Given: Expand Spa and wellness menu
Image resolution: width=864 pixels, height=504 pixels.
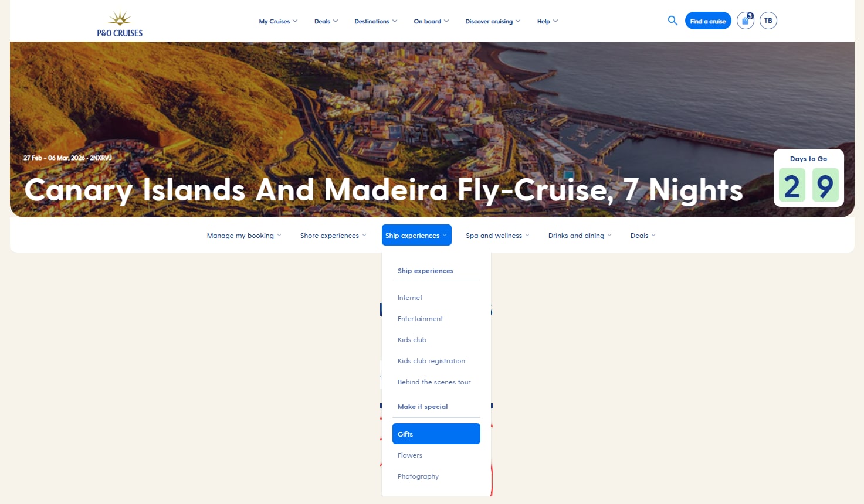Looking at the screenshot, I should (x=497, y=236).
